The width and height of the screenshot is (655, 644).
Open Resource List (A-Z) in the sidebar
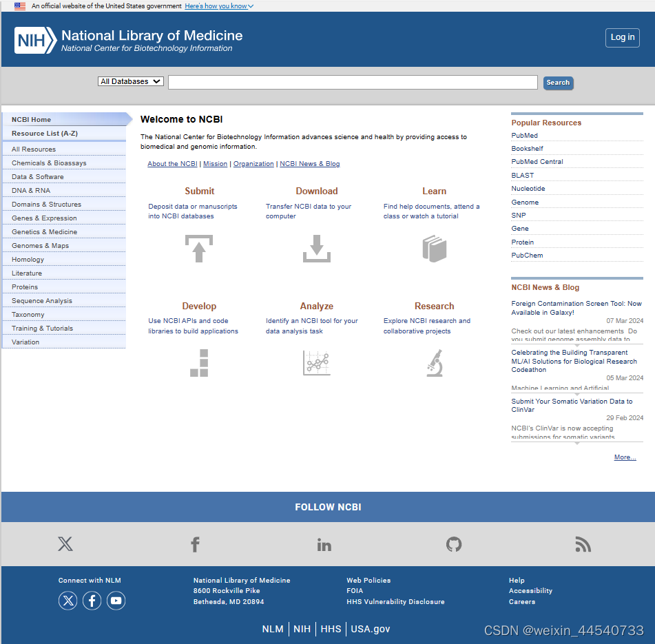pyautogui.click(x=64, y=133)
